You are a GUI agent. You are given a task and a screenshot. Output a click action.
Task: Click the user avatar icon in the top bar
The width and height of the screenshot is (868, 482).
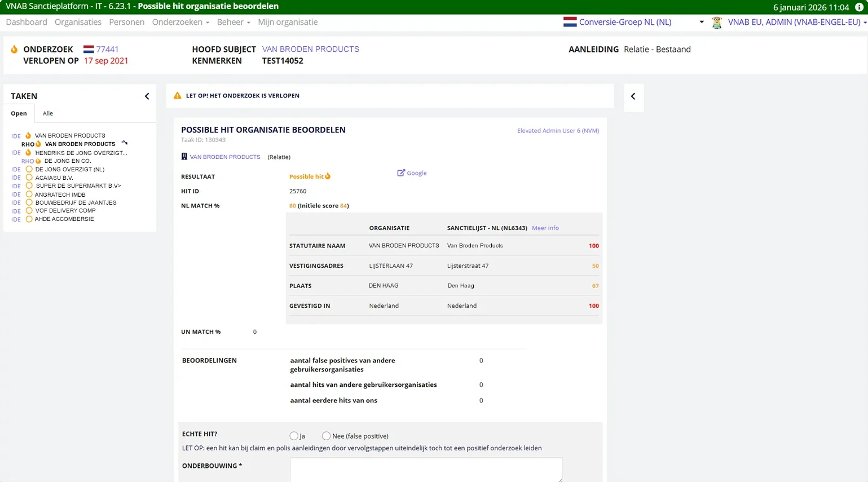(716, 23)
